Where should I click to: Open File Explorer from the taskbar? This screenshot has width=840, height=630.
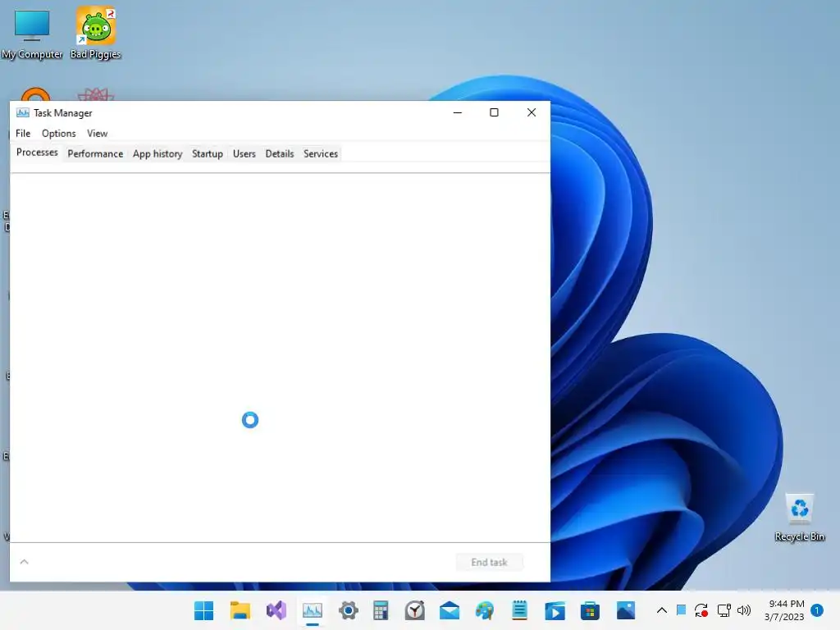[x=240, y=610]
